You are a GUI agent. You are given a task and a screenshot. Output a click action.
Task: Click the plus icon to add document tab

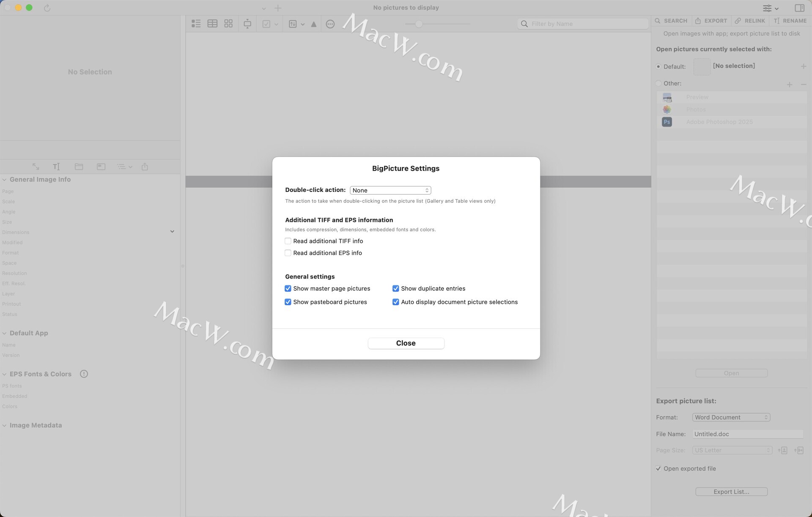278,8
